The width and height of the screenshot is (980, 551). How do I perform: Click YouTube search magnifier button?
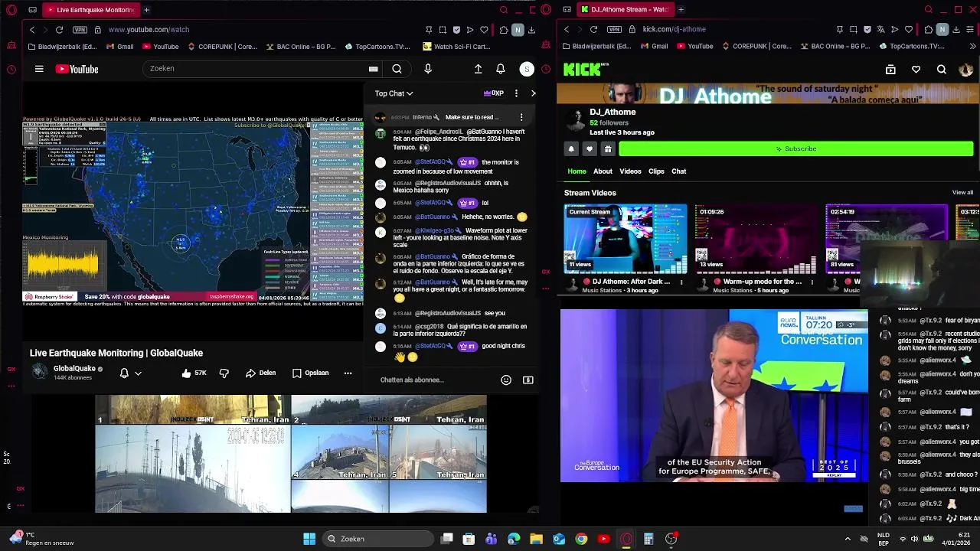tap(397, 69)
